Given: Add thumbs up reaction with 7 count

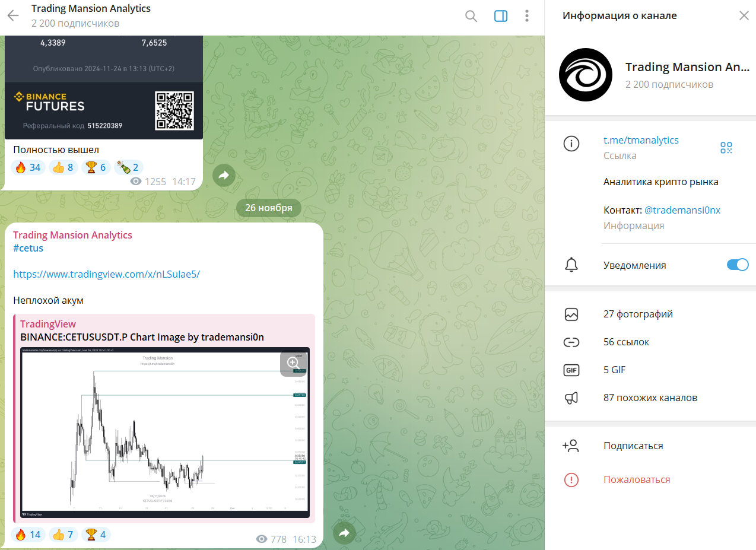Looking at the screenshot, I should [63, 535].
